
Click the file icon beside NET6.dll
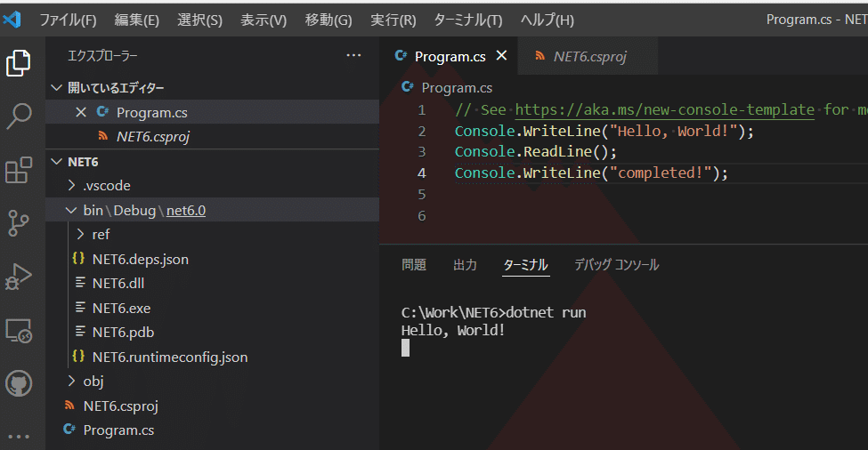coord(80,283)
